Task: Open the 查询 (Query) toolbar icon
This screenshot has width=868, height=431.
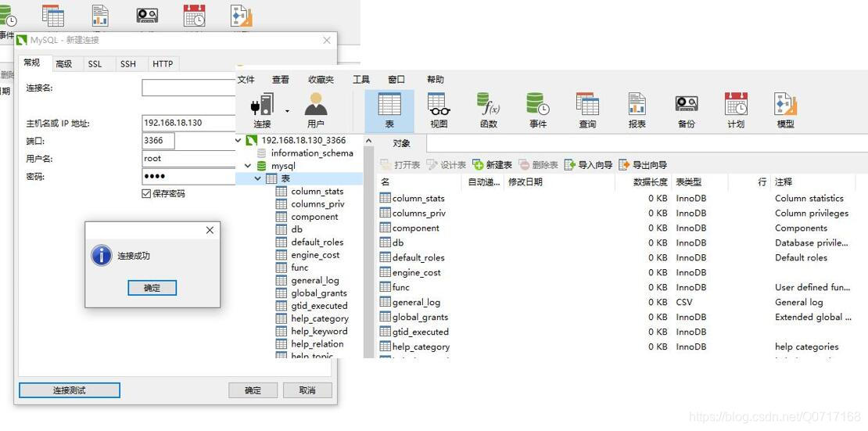Action: point(587,111)
